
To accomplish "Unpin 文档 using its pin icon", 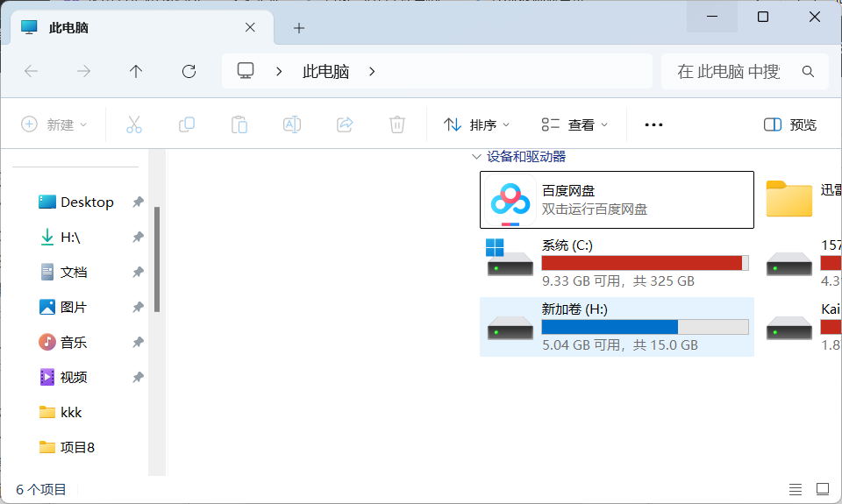I will (138, 272).
